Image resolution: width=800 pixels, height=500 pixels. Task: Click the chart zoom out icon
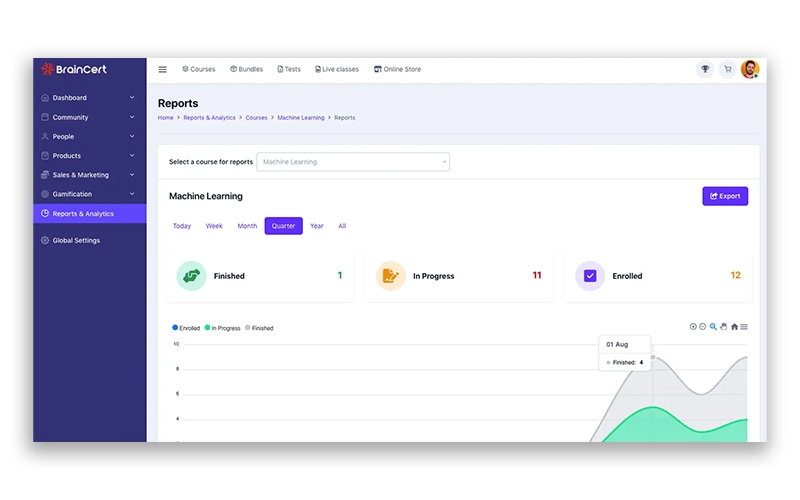pos(703,327)
